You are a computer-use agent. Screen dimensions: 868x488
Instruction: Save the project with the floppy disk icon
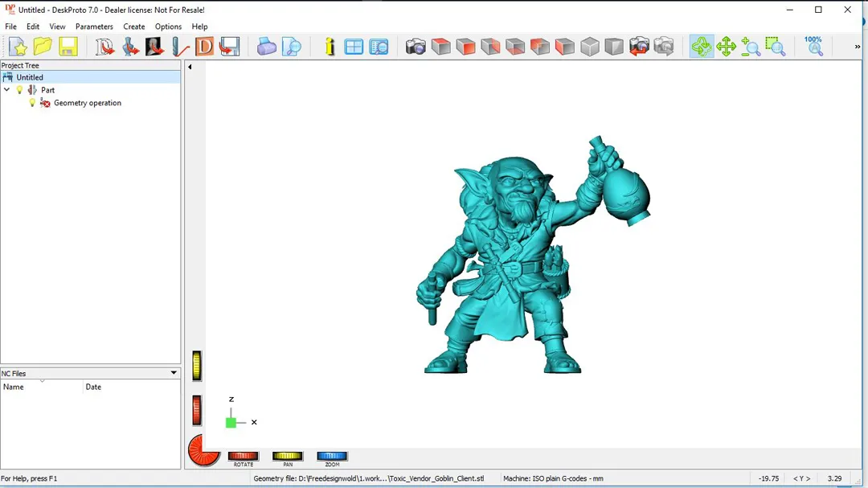point(68,47)
